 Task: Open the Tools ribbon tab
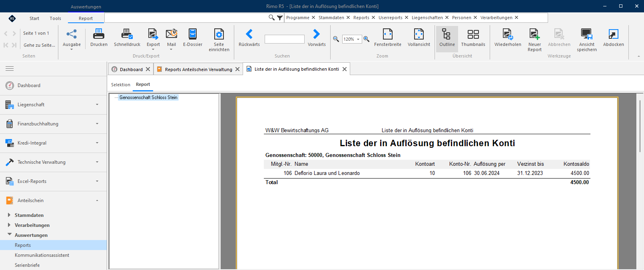(56, 18)
